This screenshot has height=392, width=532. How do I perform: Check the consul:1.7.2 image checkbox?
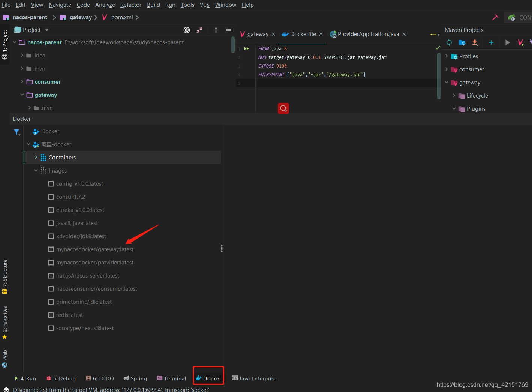click(51, 197)
